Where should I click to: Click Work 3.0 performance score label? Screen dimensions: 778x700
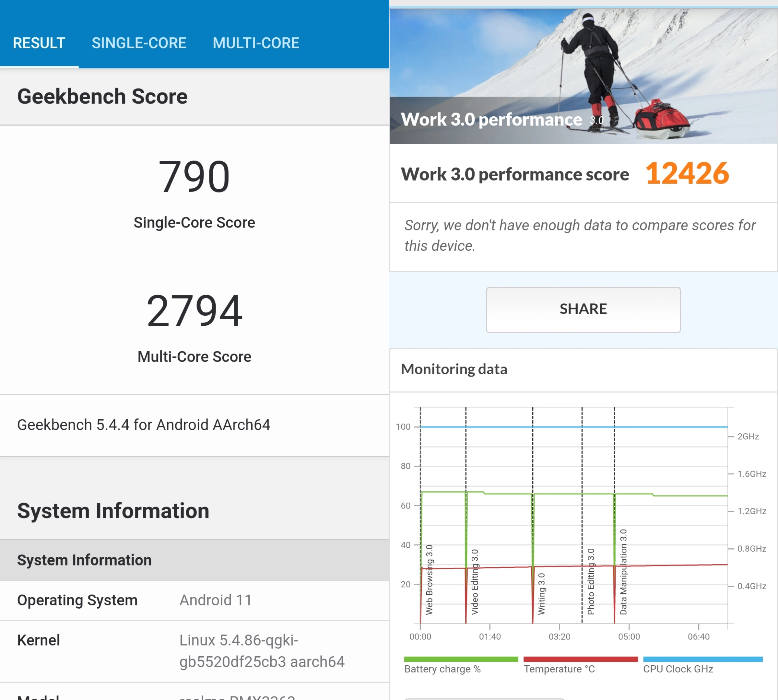tap(515, 174)
